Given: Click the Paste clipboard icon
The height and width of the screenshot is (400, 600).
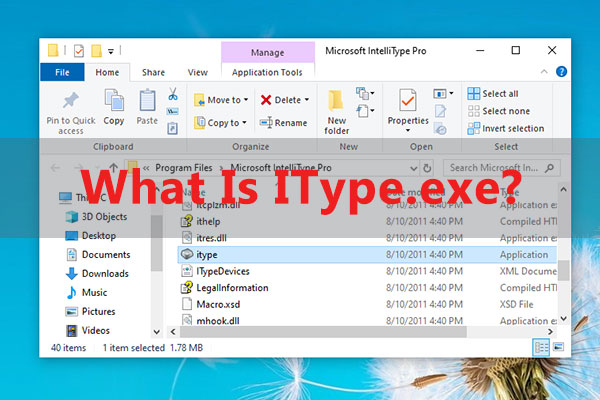Looking at the screenshot, I should pos(147,101).
